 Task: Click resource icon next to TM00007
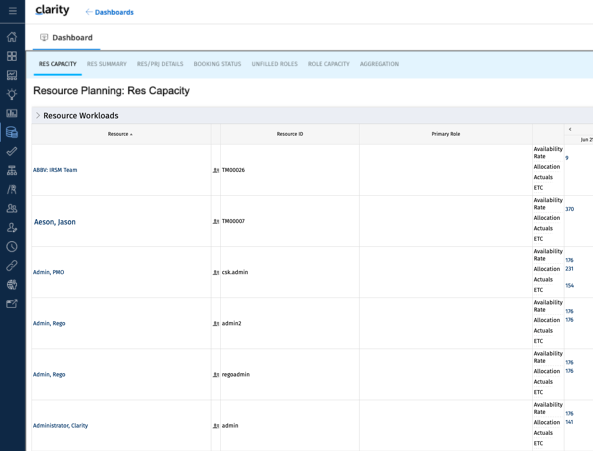point(216,222)
